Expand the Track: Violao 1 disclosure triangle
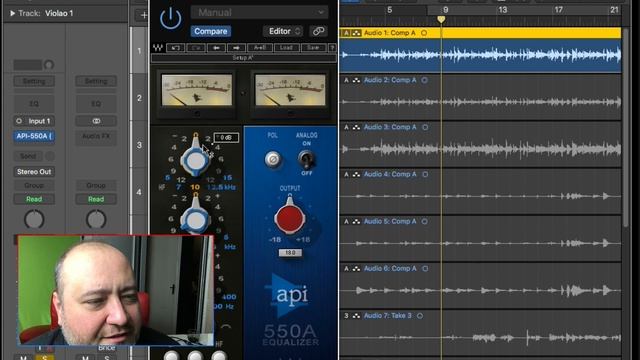Viewport: 640px width, 360px height. [x=13, y=13]
